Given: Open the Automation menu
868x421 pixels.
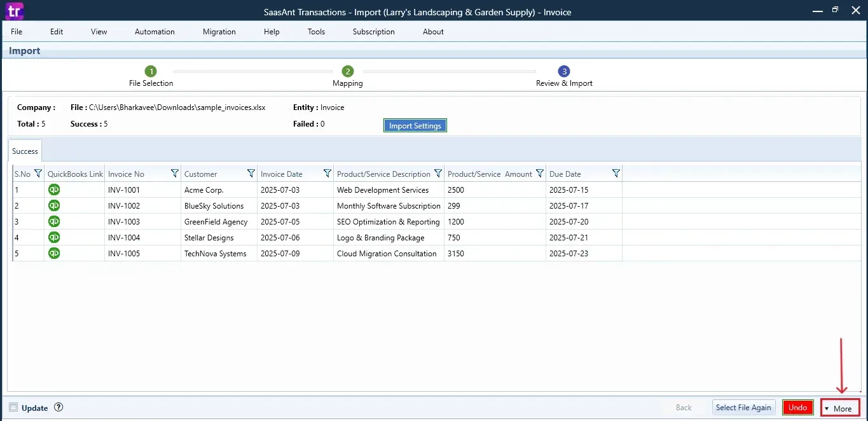Looking at the screenshot, I should 155,32.
